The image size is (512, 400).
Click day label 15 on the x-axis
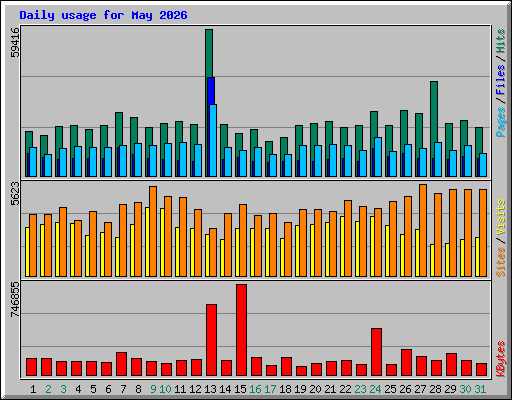pos(240,389)
